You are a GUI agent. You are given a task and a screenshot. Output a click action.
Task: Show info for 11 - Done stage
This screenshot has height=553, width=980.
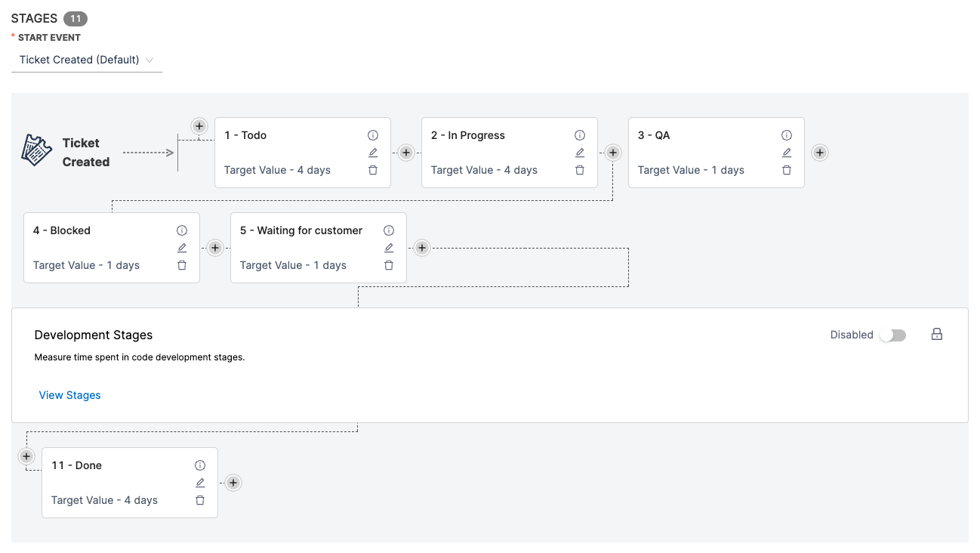pos(200,465)
